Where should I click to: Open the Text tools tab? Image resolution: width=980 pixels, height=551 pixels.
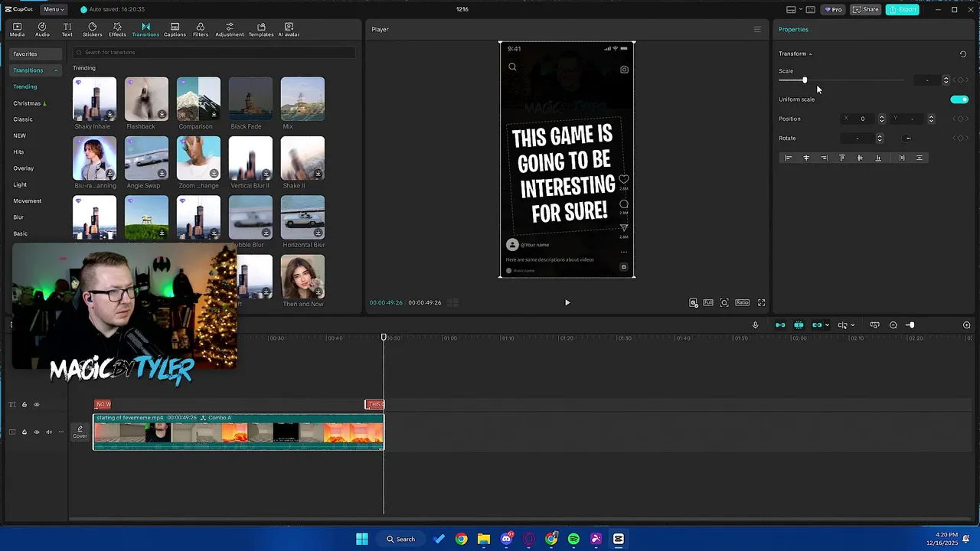point(67,30)
